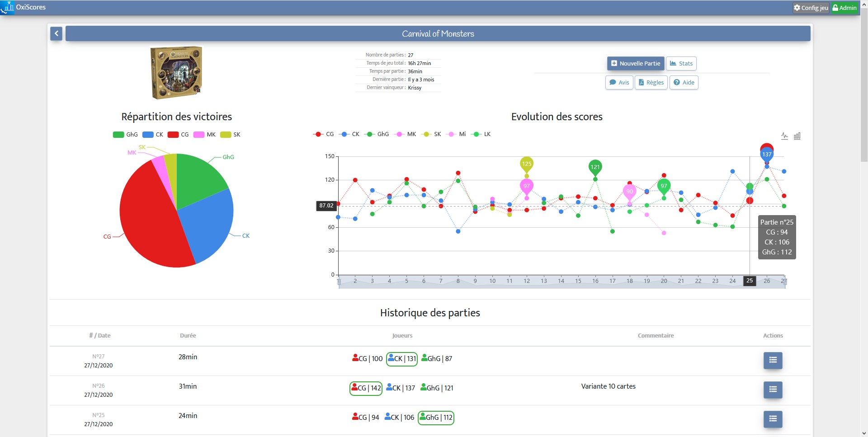Switch chart to line view icon
The height and width of the screenshot is (437, 868).
point(785,136)
